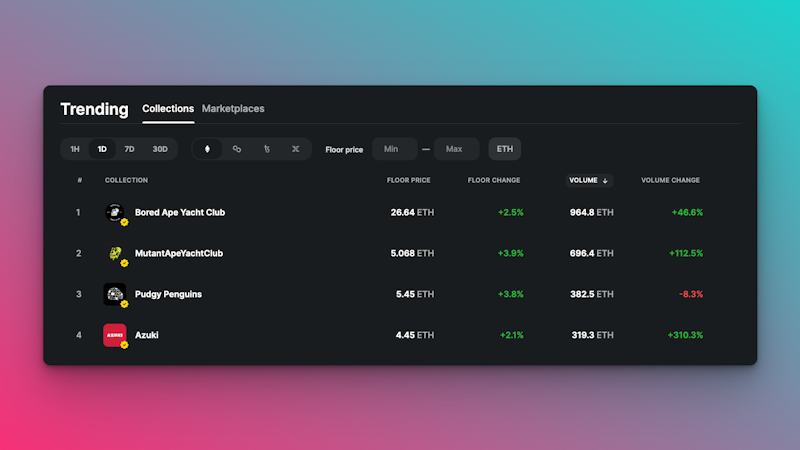Click the MutantApeYachtClub logo
The height and width of the screenshot is (450, 800).
115,253
